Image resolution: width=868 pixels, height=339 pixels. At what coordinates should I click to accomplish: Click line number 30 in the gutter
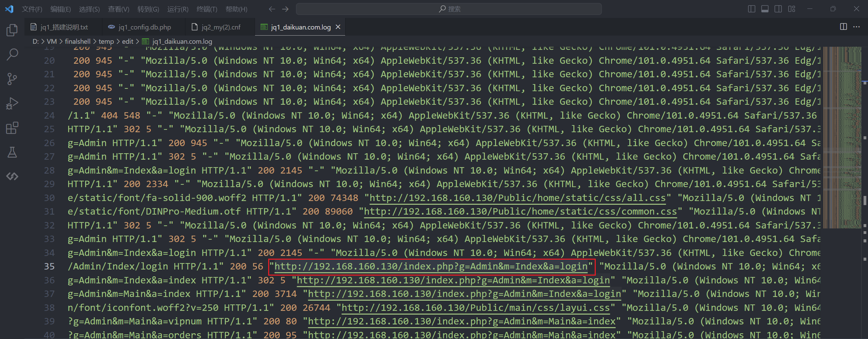click(x=49, y=198)
